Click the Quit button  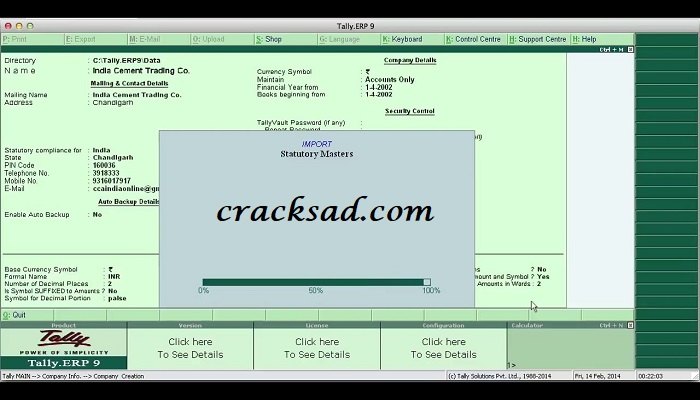pos(27,315)
